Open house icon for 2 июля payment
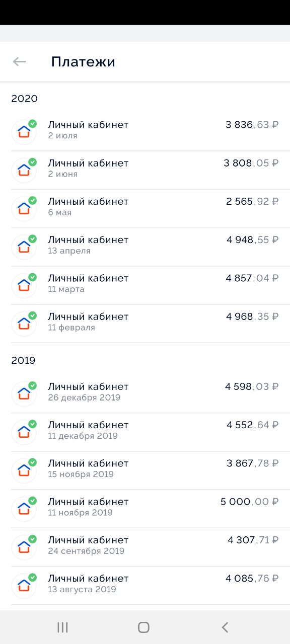Viewport: 290px width, 644px height. (24, 132)
